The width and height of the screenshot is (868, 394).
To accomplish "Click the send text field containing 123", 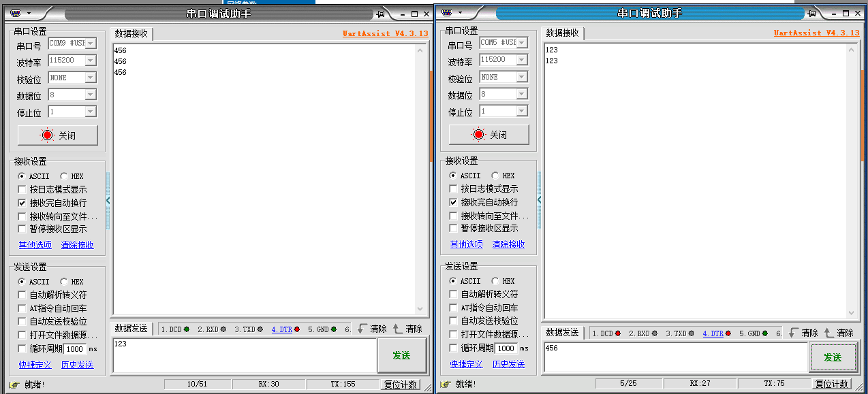I will [x=244, y=355].
